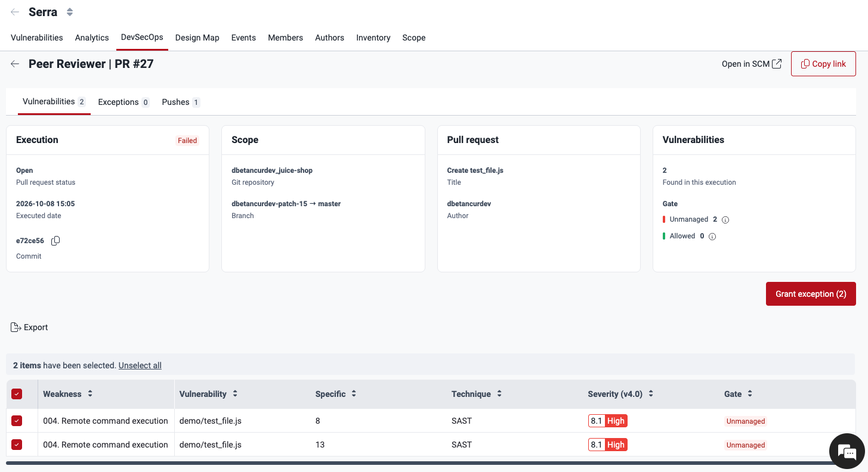Click the back arrow beside Serra
The image size is (868, 472).
[15, 12]
